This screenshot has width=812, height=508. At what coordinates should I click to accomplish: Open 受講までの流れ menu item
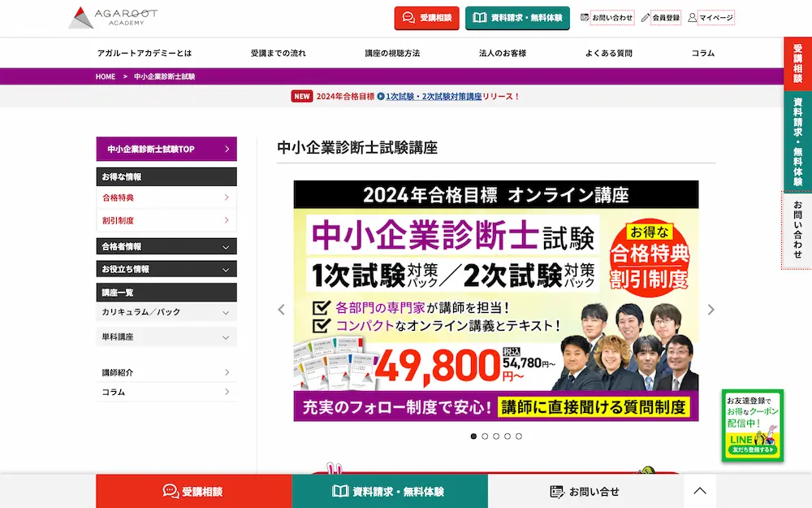tap(278, 53)
